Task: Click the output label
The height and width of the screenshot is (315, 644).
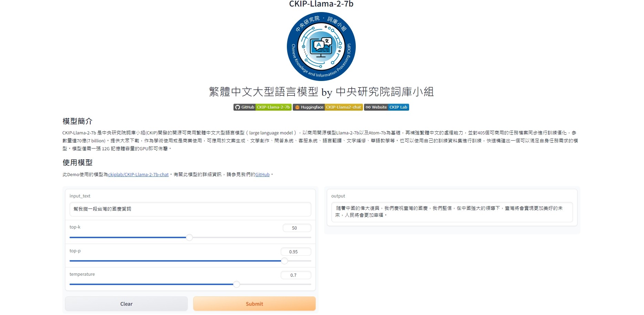Action: pyautogui.click(x=338, y=196)
